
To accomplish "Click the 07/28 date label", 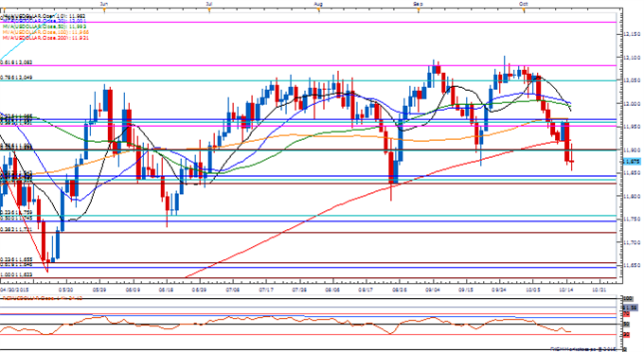I will click(x=300, y=290).
